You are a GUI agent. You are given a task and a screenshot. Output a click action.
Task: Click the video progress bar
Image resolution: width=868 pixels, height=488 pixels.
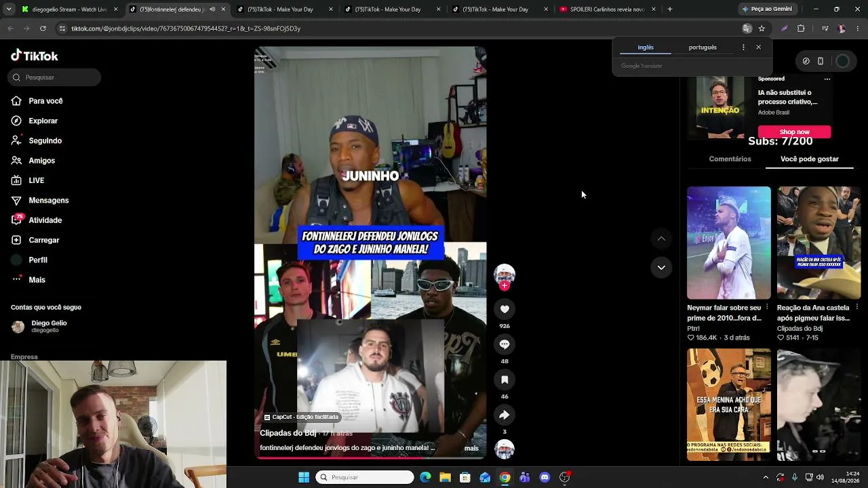[x=370, y=457]
